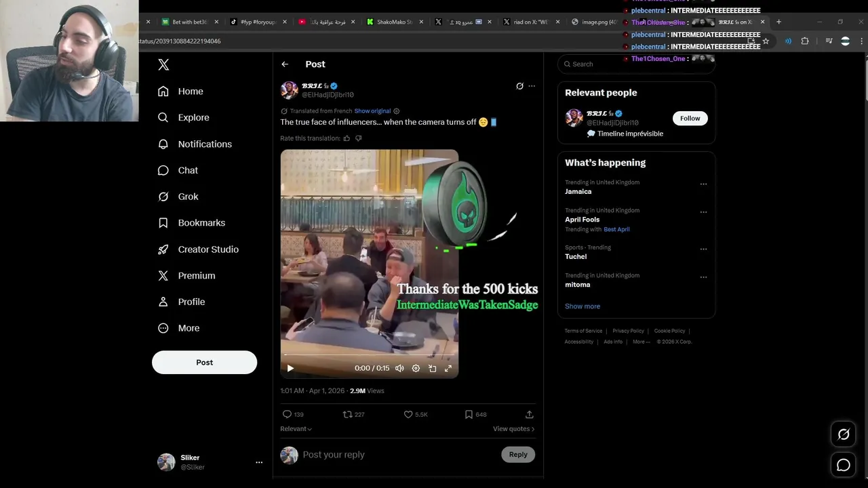Image resolution: width=868 pixels, height=488 pixels.
Task: Click the X logo in the sidebar
Action: 163,65
